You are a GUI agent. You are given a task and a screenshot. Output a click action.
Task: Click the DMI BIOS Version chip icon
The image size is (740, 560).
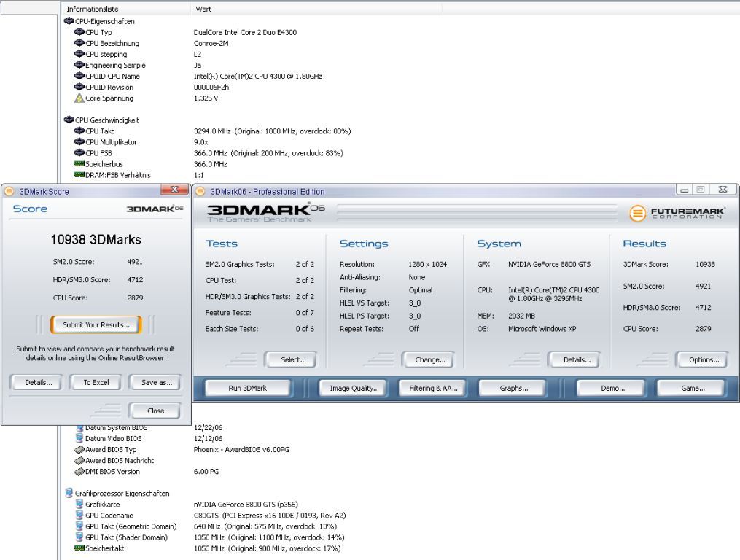pos(79,471)
